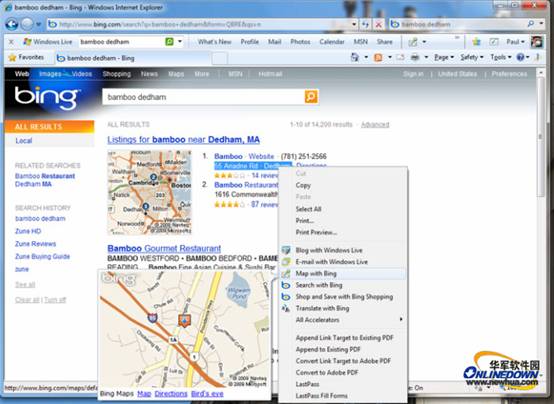Click Bird's eye link under map preview
The image size is (554, 404).
(207, 394)
